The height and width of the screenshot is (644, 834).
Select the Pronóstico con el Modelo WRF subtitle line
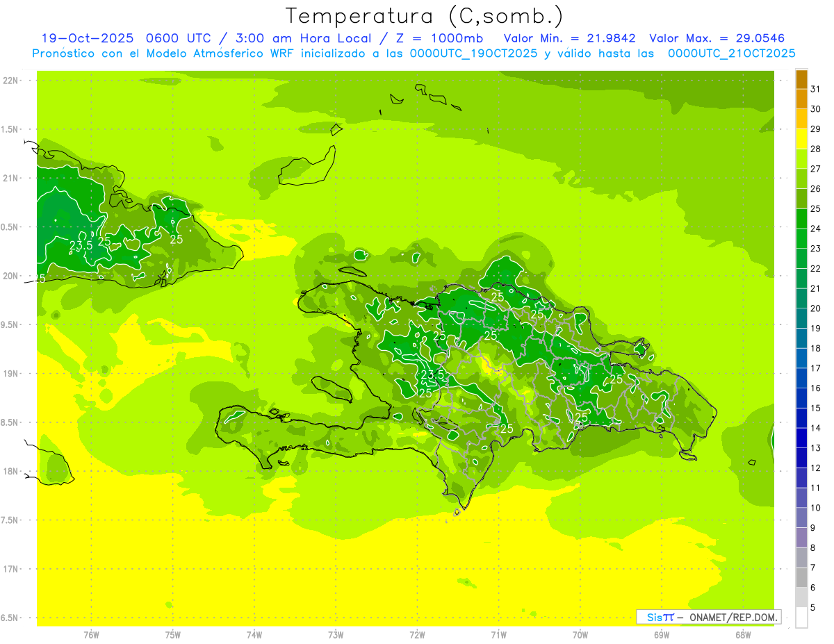414,53
